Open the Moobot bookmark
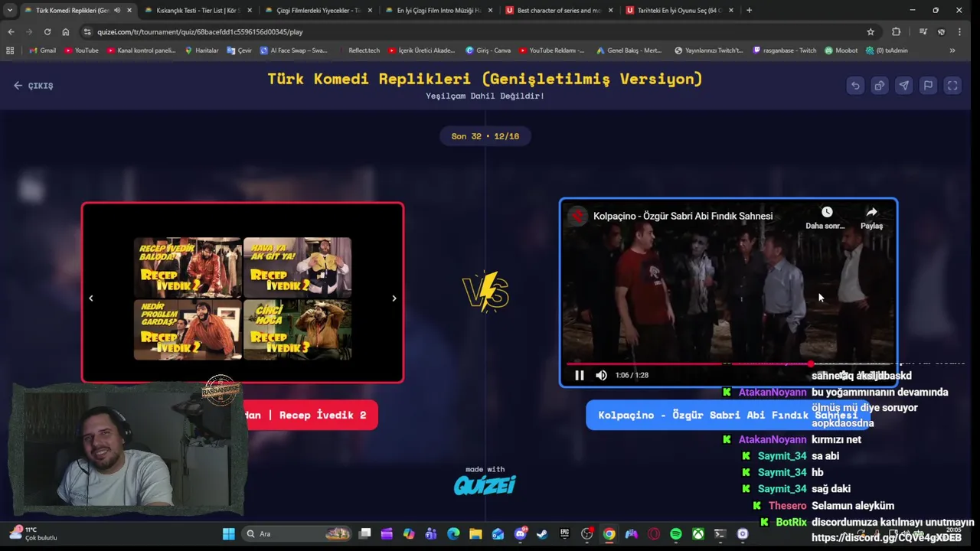980x551 pixels. click(841, 51)
